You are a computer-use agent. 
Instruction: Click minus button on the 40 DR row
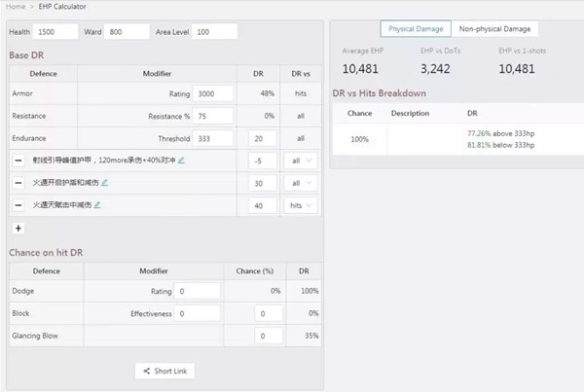click(18, 205)
